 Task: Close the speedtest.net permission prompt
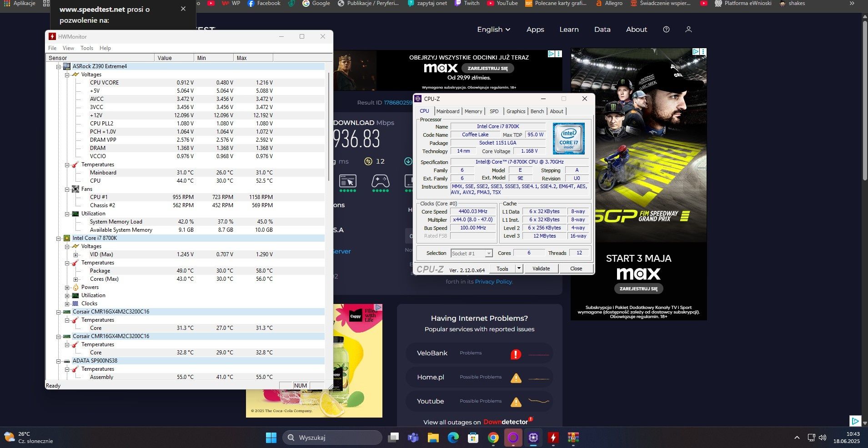[183, 9]
